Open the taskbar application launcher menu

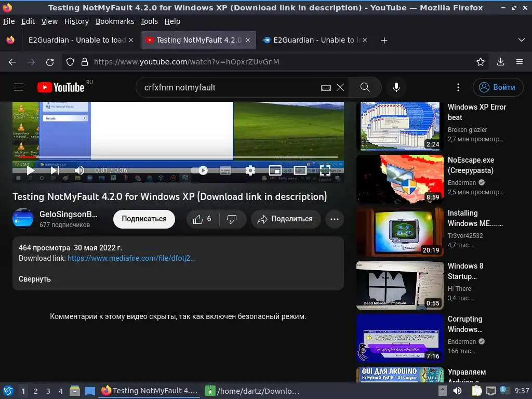point(8,391)
